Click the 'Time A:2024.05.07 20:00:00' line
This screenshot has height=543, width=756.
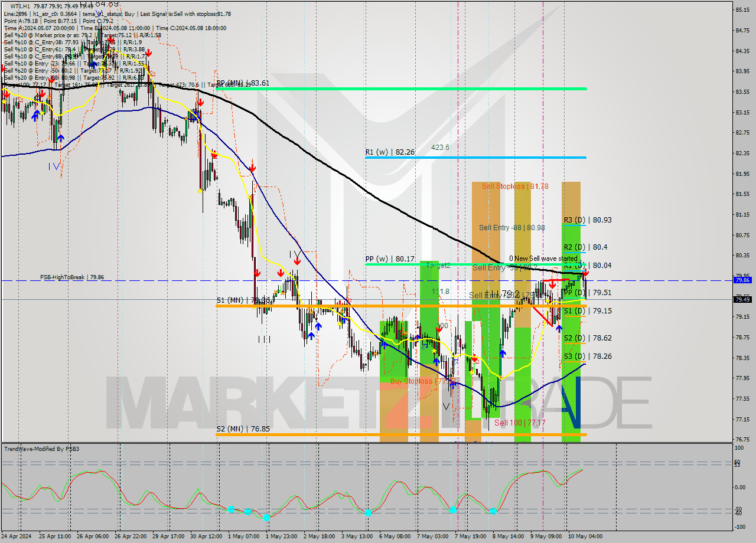coord(39,28)
